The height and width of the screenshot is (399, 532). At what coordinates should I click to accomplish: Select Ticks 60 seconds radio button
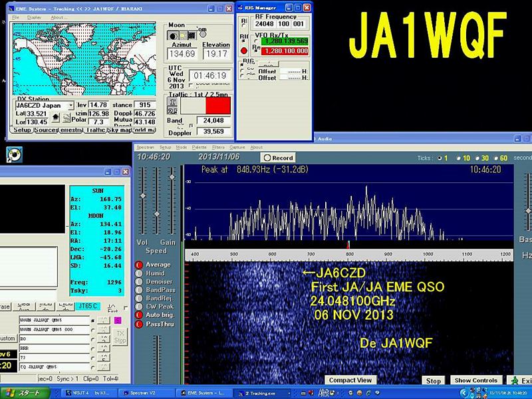tap(496, 158)
